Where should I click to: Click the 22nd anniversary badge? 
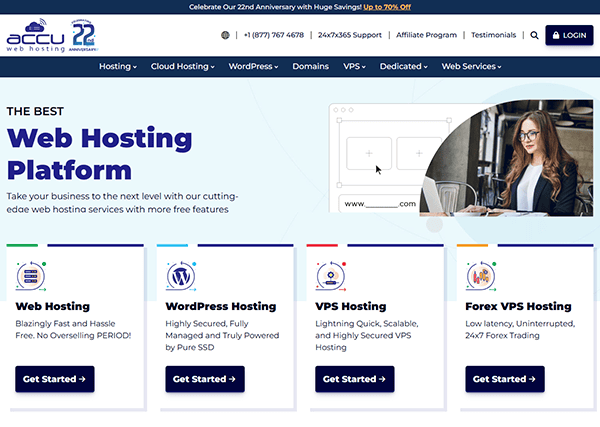click(x=84, y=36)
